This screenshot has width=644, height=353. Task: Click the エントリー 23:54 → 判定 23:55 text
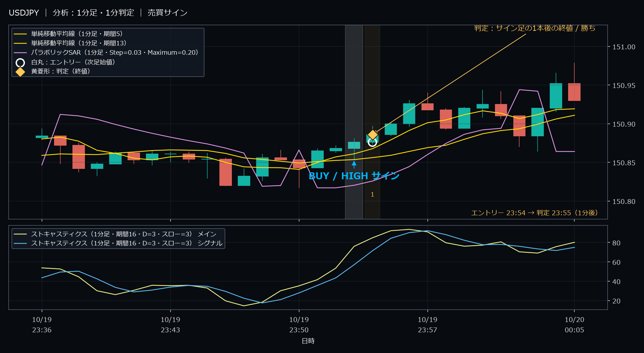click(534, 213)
